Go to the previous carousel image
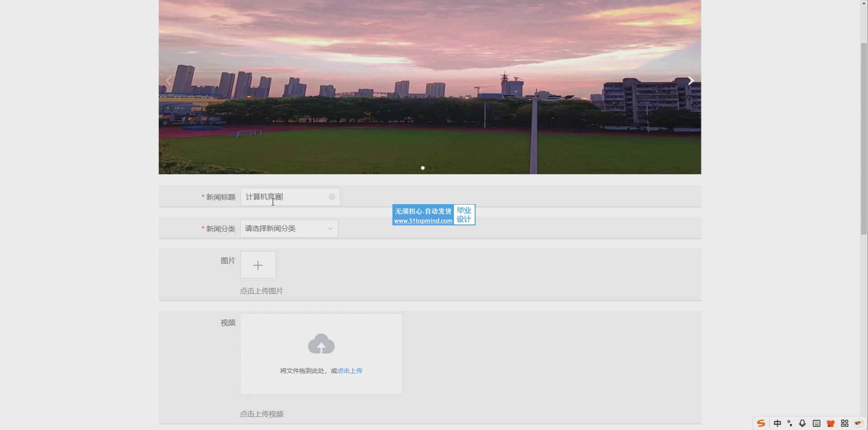This screenshot has width=868, height=430. 169,81
